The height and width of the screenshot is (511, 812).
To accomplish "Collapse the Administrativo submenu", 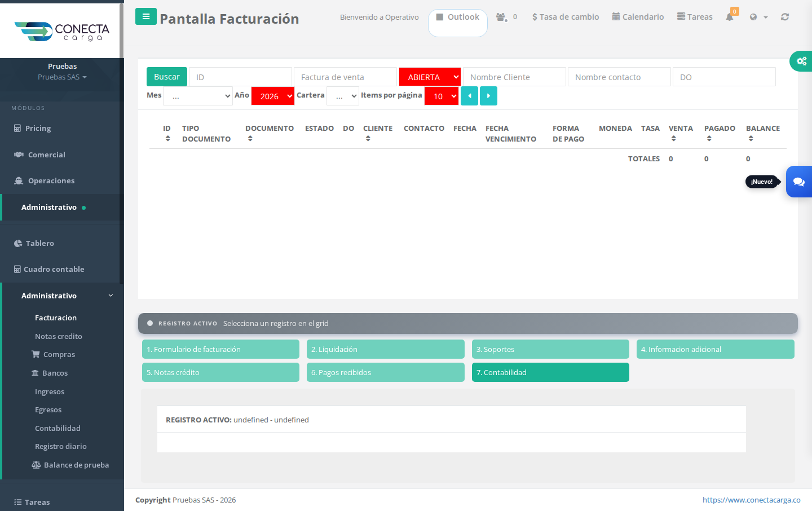I will 63,296.
